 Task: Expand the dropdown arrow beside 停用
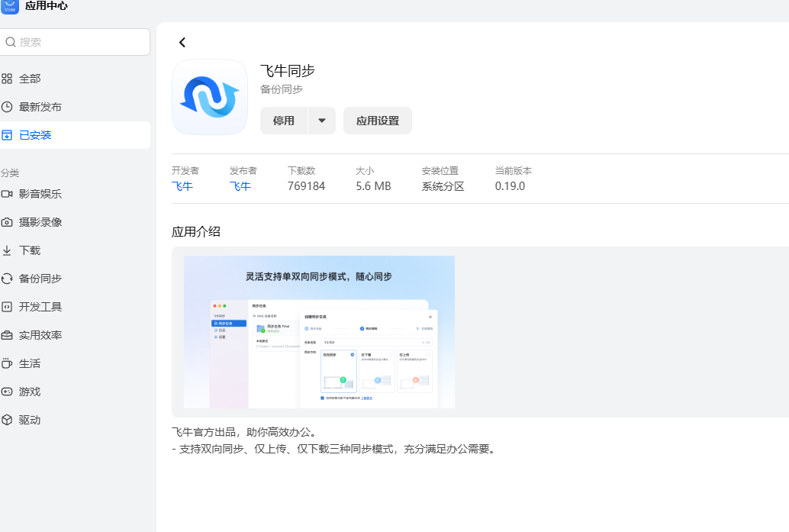(x=322, y=121)
